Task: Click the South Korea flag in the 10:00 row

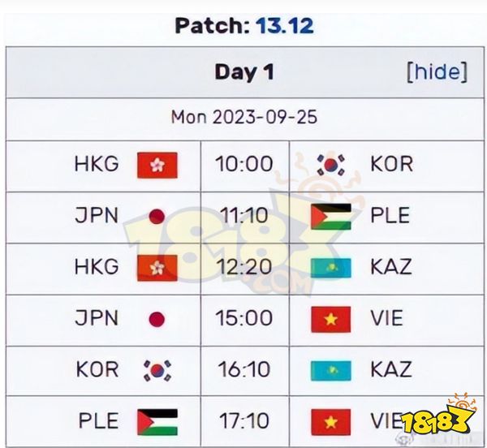Action: (x=330, y=165)
